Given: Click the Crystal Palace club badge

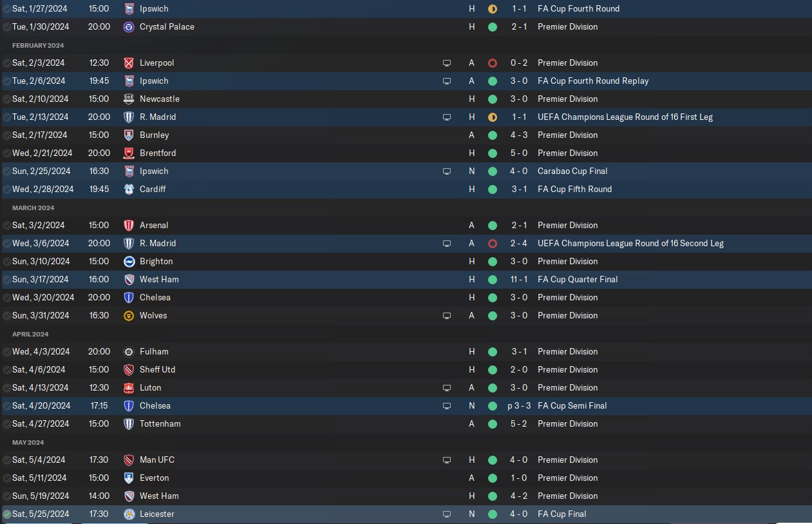Looking at the screenshot, I should (129, 26).
